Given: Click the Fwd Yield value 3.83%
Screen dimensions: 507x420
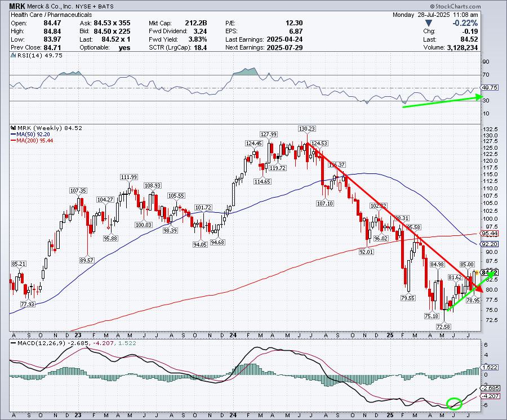Looking at the screenshot, I should pyautogui.click(x=198, y=39).
